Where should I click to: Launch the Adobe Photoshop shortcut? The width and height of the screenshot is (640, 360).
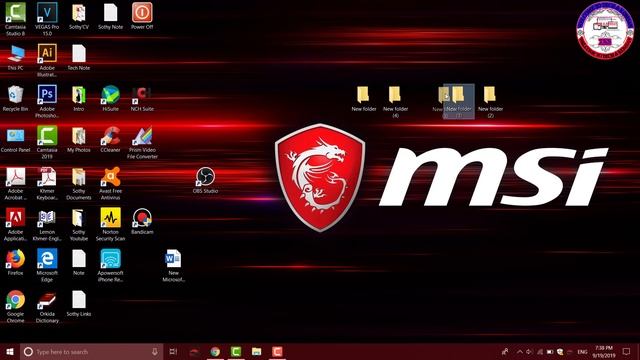click(x=47, y=95)
